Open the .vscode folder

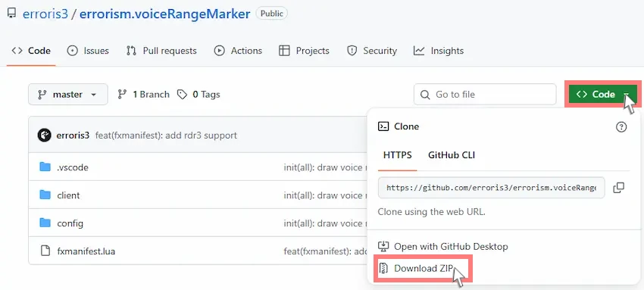[73, 167]
